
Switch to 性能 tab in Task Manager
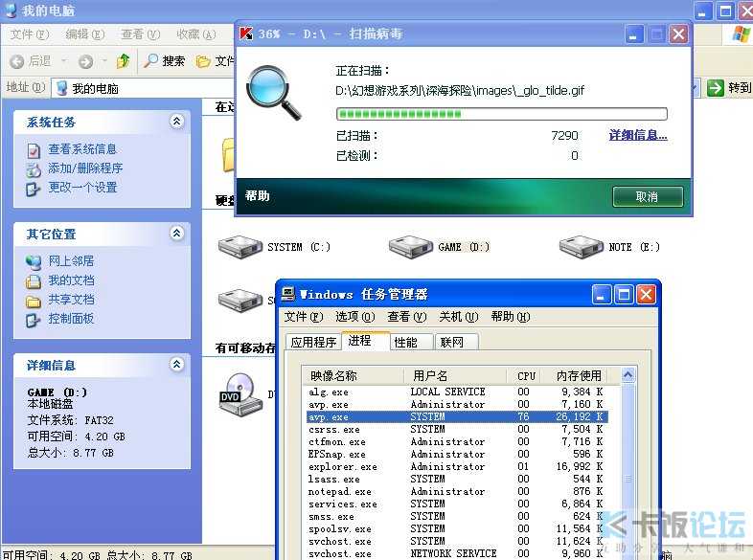[x=411, y=342]
